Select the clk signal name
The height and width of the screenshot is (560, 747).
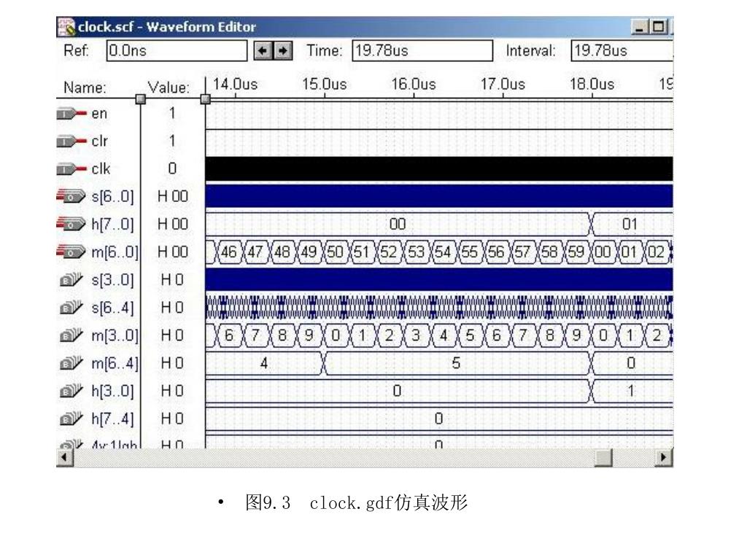[x=101, y=169]
